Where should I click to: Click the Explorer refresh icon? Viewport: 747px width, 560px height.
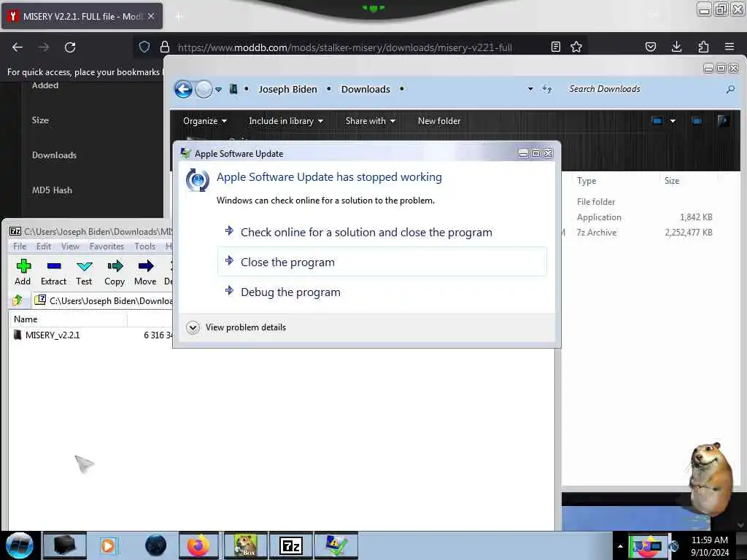tap(547, 89)
